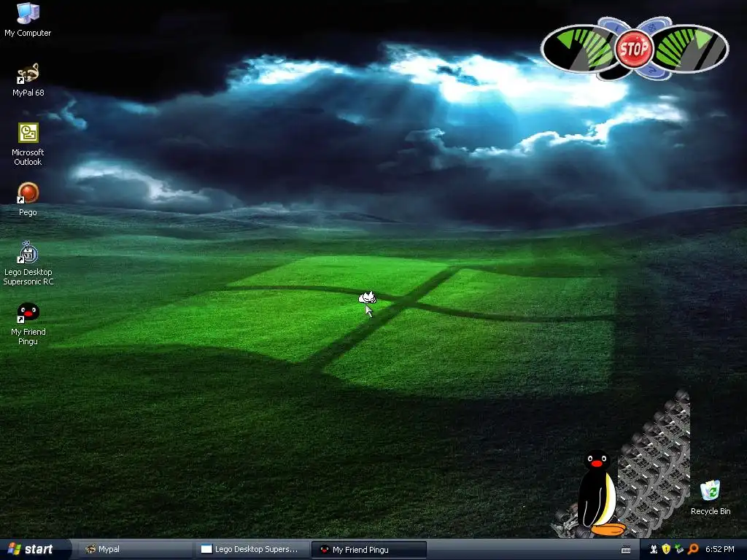Switch to Lego Desktop Supers... taskbar window
Screen dimensions: 747x560
click(x=251, y=549)
